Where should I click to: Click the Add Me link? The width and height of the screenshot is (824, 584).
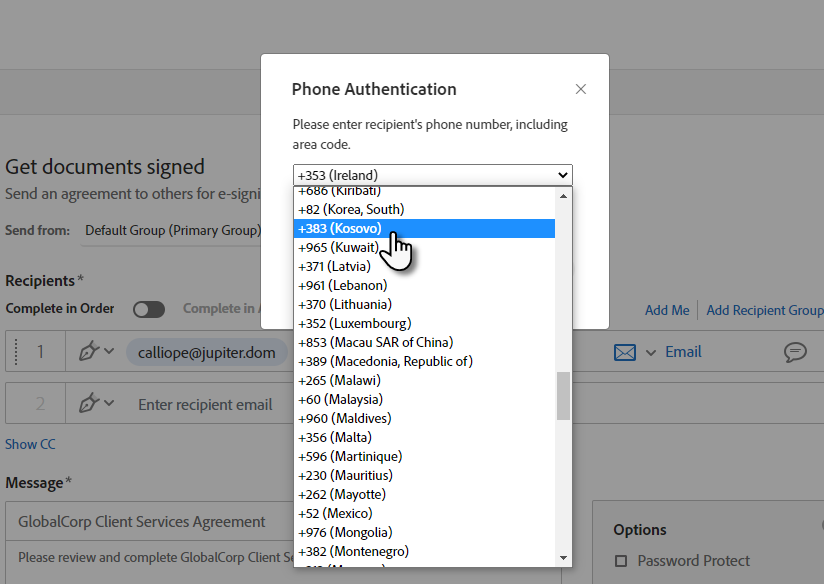click(x=667, y=310)
